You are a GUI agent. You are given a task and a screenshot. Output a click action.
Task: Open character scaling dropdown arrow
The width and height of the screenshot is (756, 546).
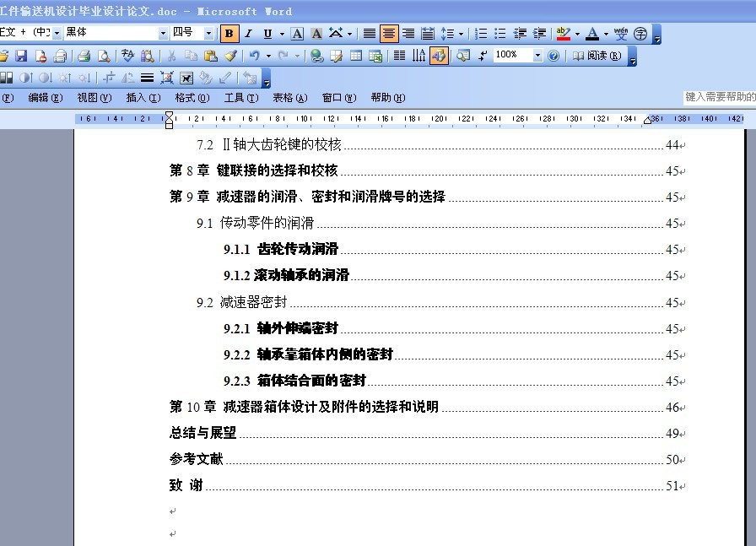coord(350,34)
